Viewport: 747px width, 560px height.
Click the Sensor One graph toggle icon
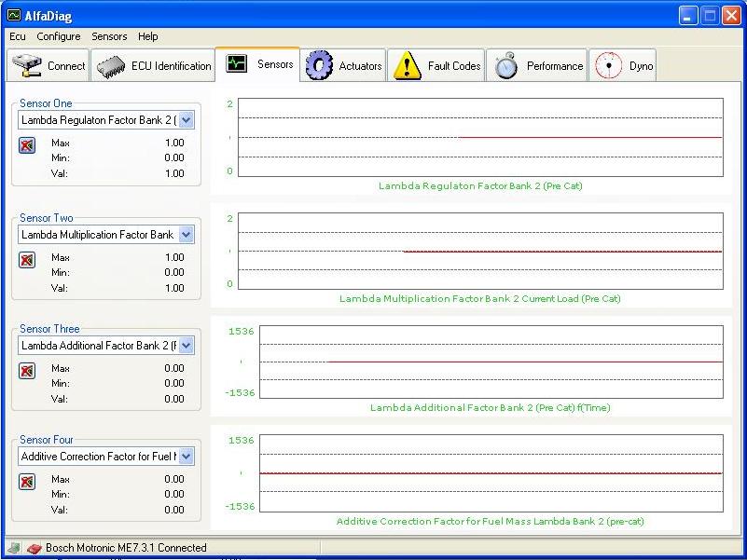click(x=27, y=145)
